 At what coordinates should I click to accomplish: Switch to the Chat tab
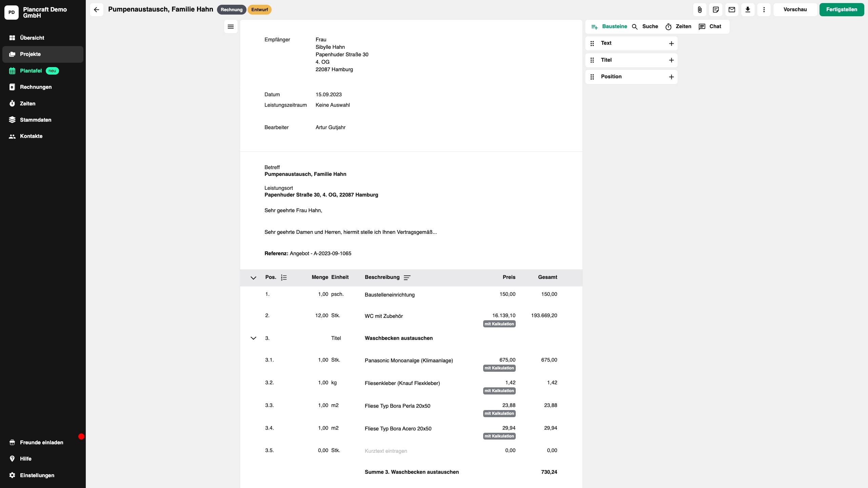(710, 26)
